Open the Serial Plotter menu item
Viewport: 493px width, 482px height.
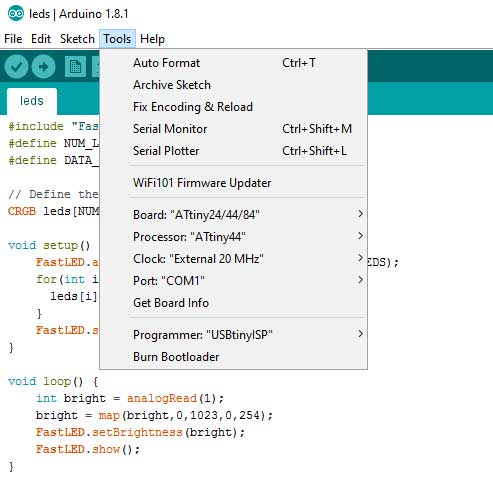coord(233,151)
